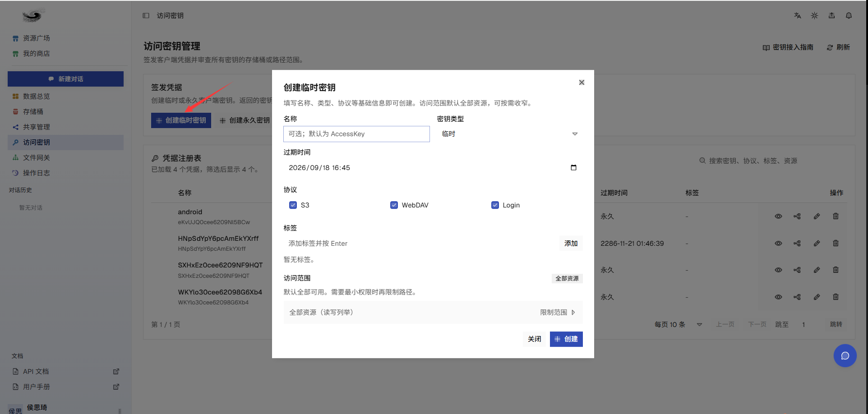Screen dimensions: 868x414
Task: Click the 创建 button in dialog
Action: [566, 339]
